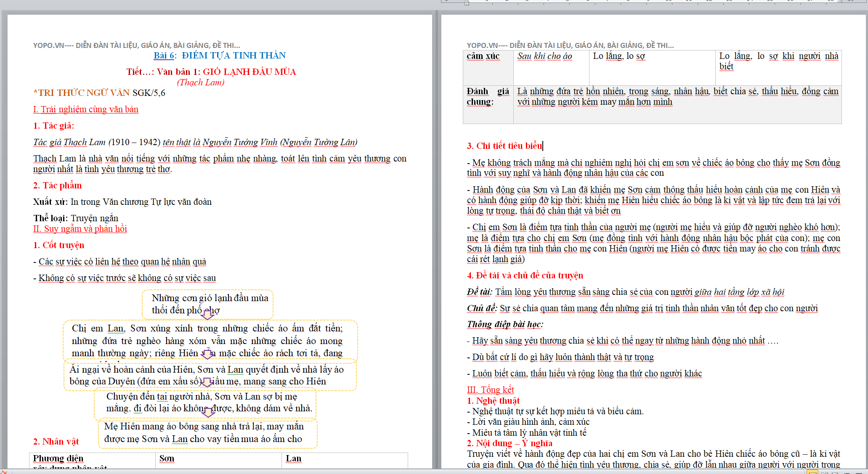Click the 'Phương diện' table cell
Viewport: 868px width, 474px height.
pyautogui.click(x=92, y=461)
